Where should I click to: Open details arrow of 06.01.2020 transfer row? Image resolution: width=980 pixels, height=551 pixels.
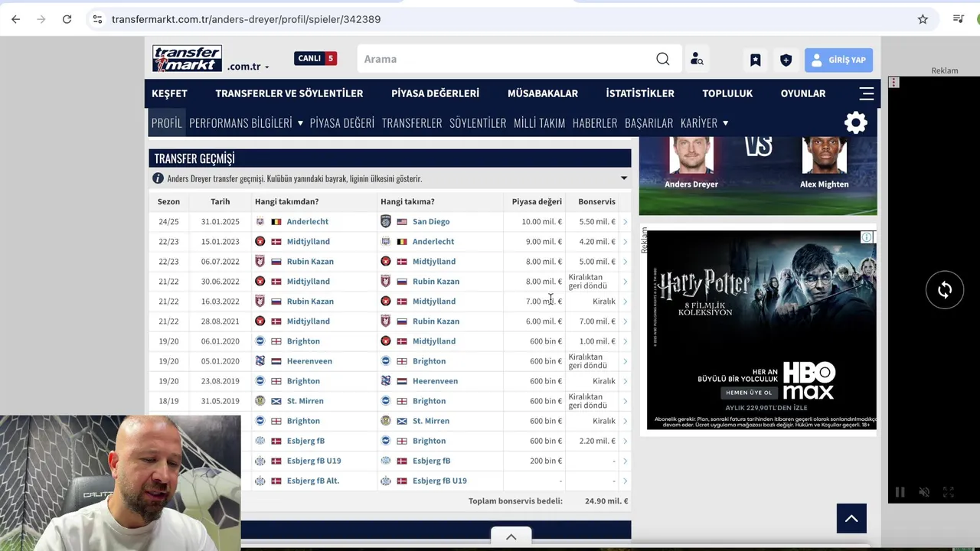click(625, 341)
